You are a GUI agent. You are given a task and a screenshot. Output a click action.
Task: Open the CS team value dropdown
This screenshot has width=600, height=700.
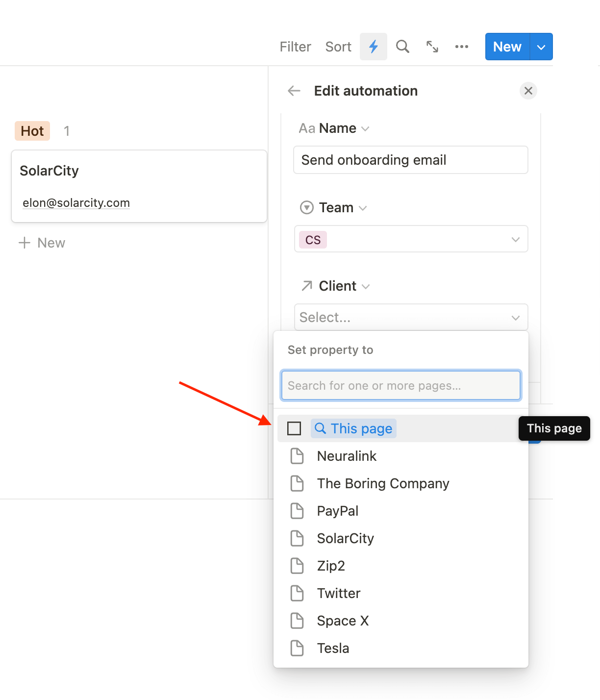point(411,239)
